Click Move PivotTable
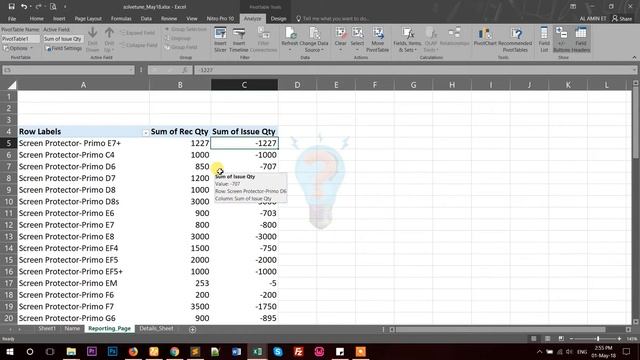The width and height of the screenshot is (640, 360). pyautogui.click(x=378, y=40)
